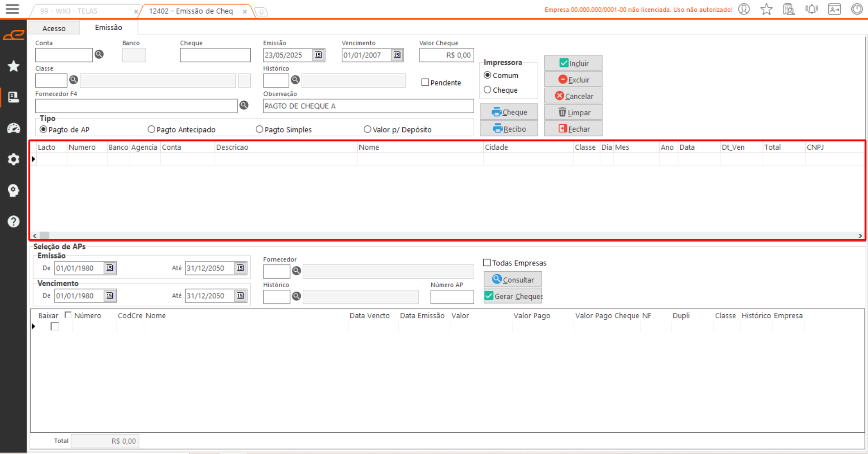Click the user profile icon in header
The image size is (868, 454).
pos(744,9)
